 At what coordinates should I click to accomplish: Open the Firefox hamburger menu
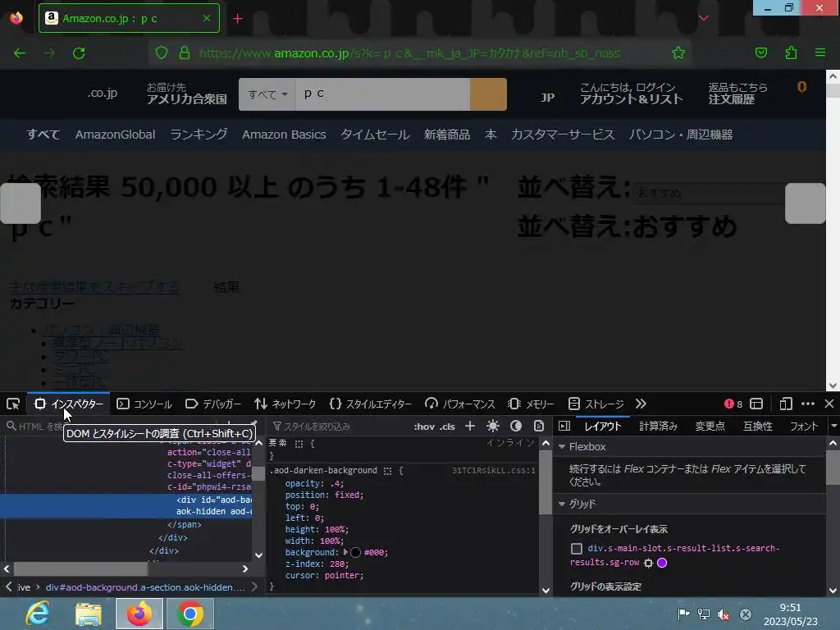point(820,52)
